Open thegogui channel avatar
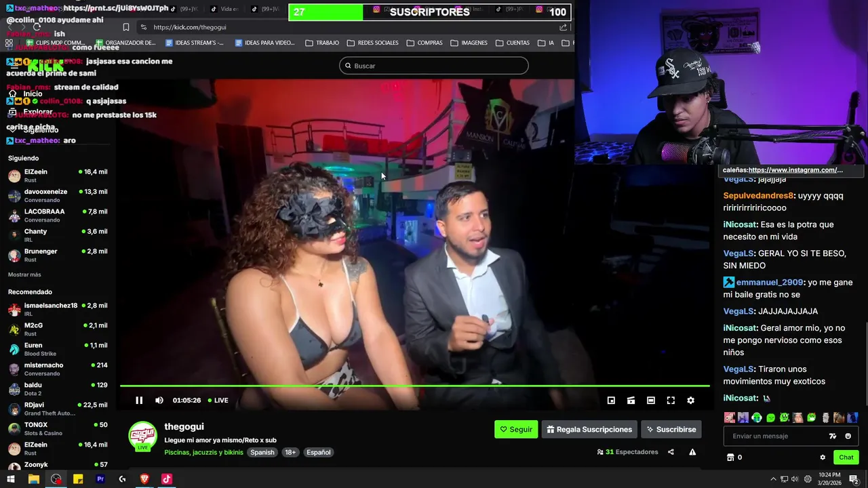868x488 pixels. (x=142, y=436)
